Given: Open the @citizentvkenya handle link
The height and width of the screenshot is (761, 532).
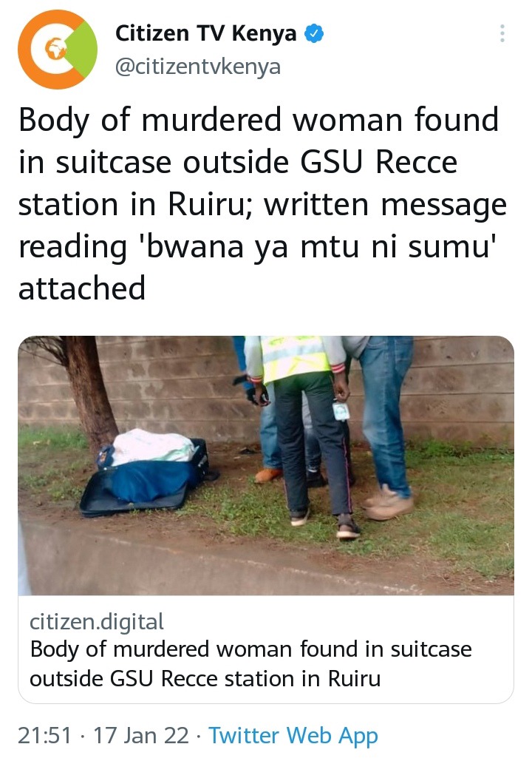Looking at the screenshot, I should pos(198,67).
